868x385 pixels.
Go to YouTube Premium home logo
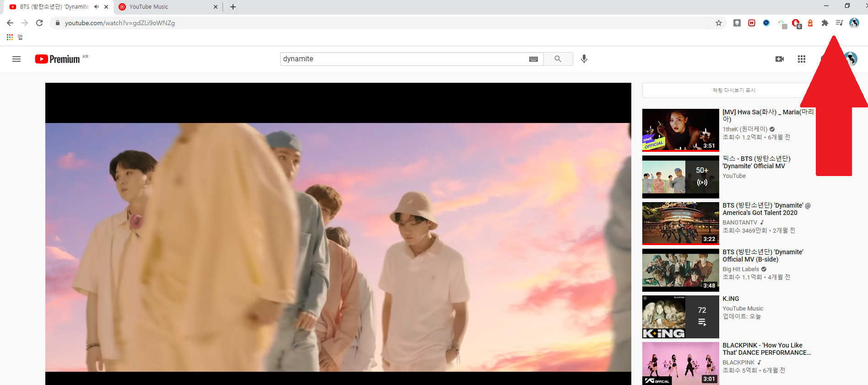tap(58, 59)
